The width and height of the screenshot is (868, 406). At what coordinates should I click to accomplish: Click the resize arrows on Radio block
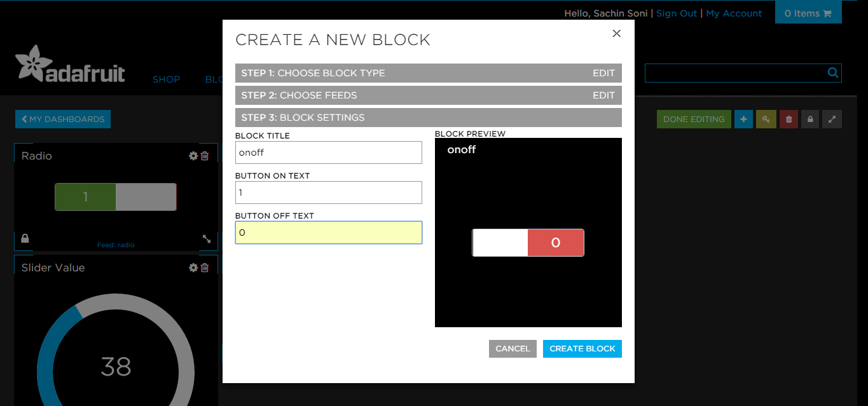(x=207, y=239)
